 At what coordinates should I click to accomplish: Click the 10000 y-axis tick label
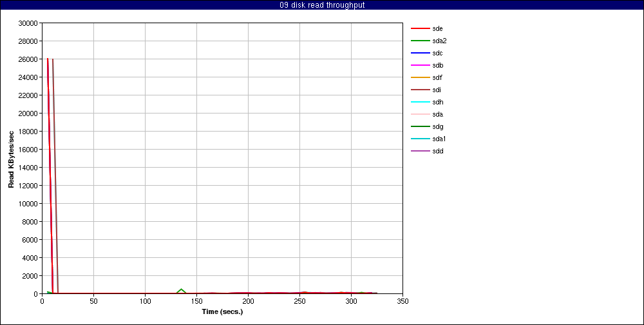(x=28, y=204)
